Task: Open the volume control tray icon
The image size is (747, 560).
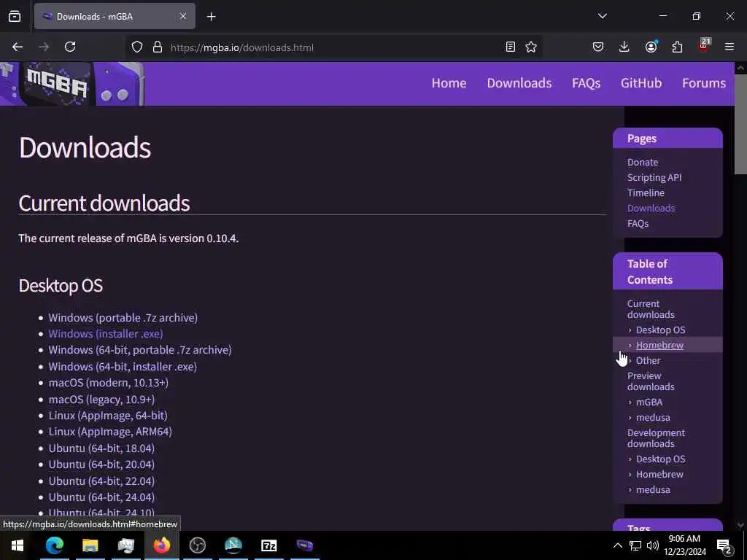Action: (653, 545)
